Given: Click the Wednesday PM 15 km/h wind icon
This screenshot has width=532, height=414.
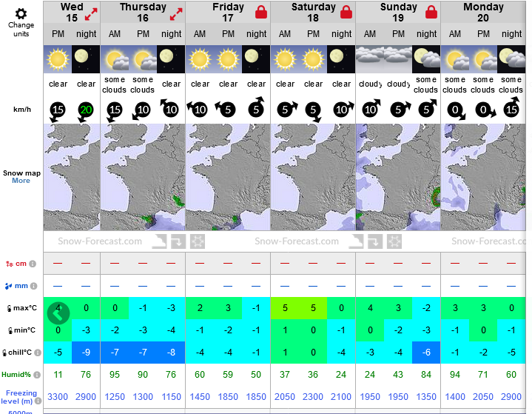Looking at the screenshot, I should (x=57, y=110).
